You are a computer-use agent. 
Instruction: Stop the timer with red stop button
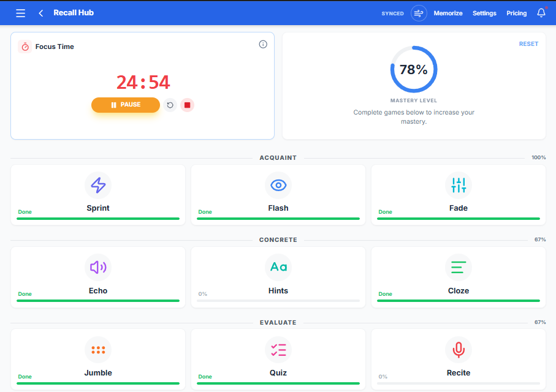click(x=187, y=105)
